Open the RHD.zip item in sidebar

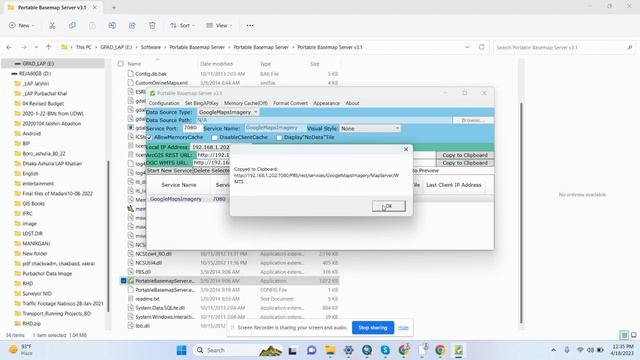pyautogui.click(x=31, y=324)
